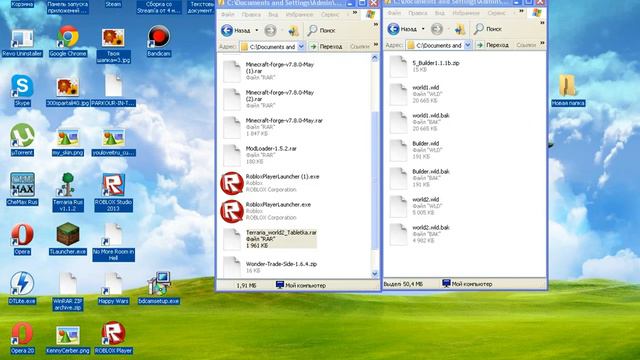This screenshot has height=360, width=640.
Task: Open the Файл menu in left Explorer window
Action: coord(227,15)
